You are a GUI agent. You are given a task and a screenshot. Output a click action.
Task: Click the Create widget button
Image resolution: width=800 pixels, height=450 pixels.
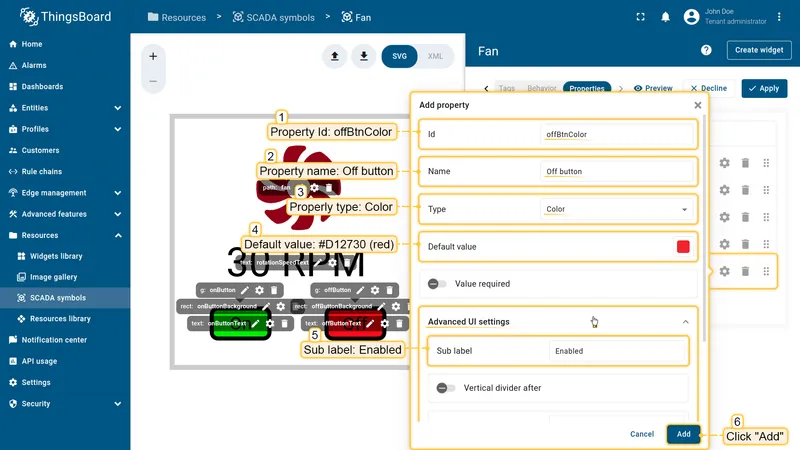[x=759, y=50]
